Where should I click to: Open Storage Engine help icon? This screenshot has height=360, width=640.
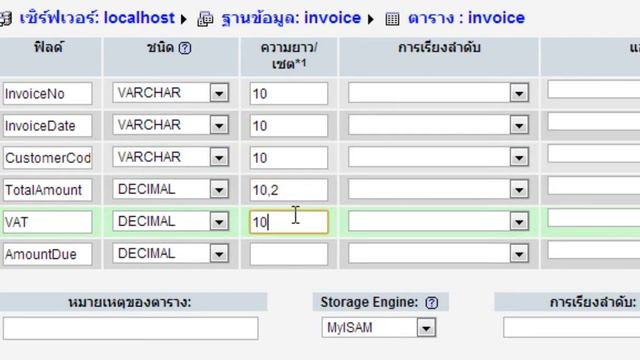click(x=431, y=302)
